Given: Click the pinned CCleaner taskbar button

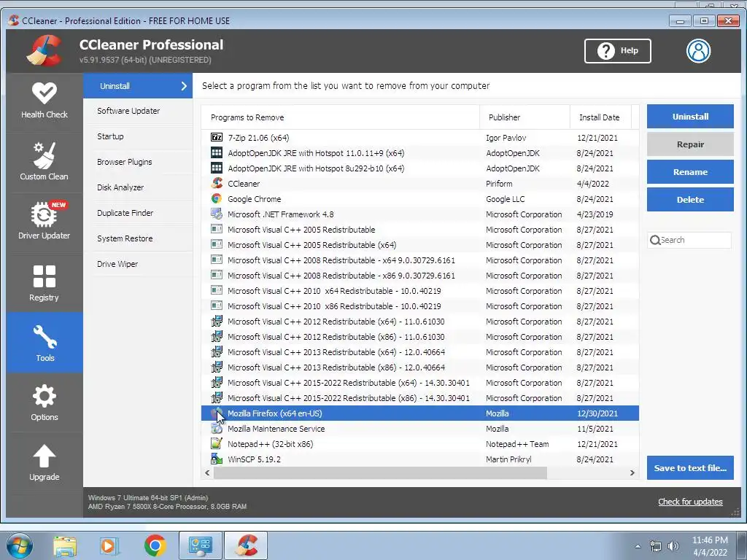Looking at the screenshot, I should coord(246,545).
